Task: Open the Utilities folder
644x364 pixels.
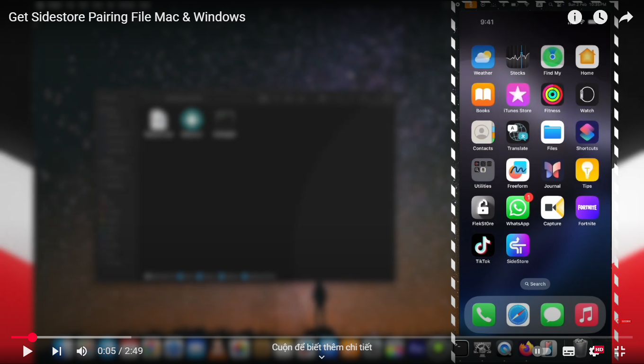Action: [483, 170]
